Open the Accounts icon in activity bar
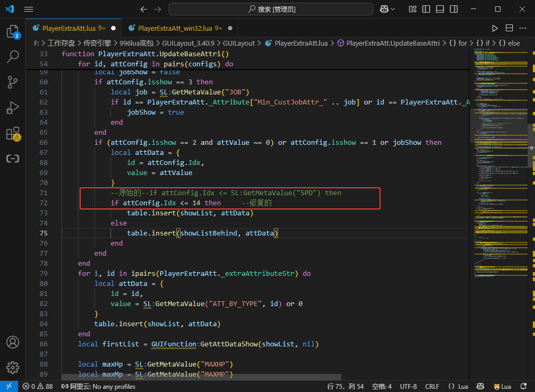535x392 pixels. [x=12, y=342]
